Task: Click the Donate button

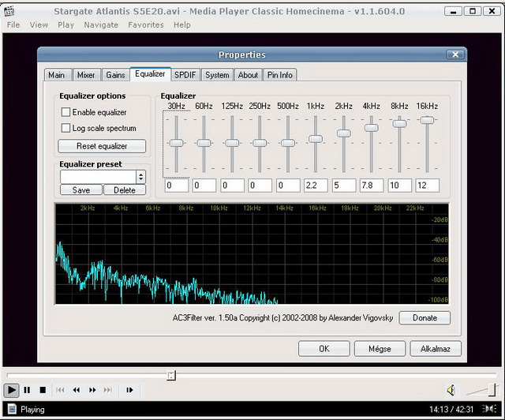Action: pyautogui.click(x=425, y=318)
